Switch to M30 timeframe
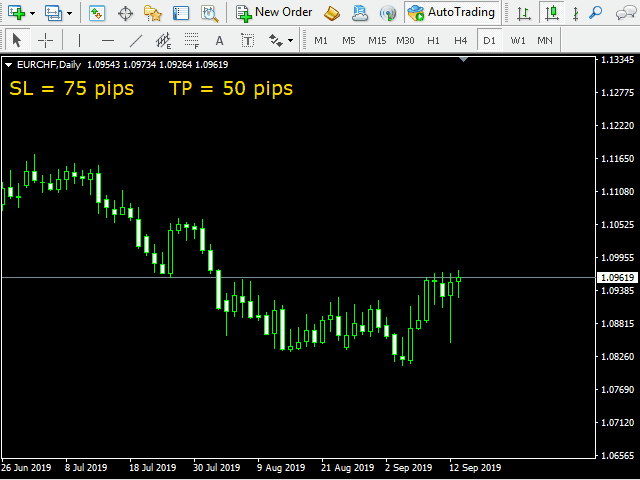Screen dimensions: 640x480 pos(405,40)
